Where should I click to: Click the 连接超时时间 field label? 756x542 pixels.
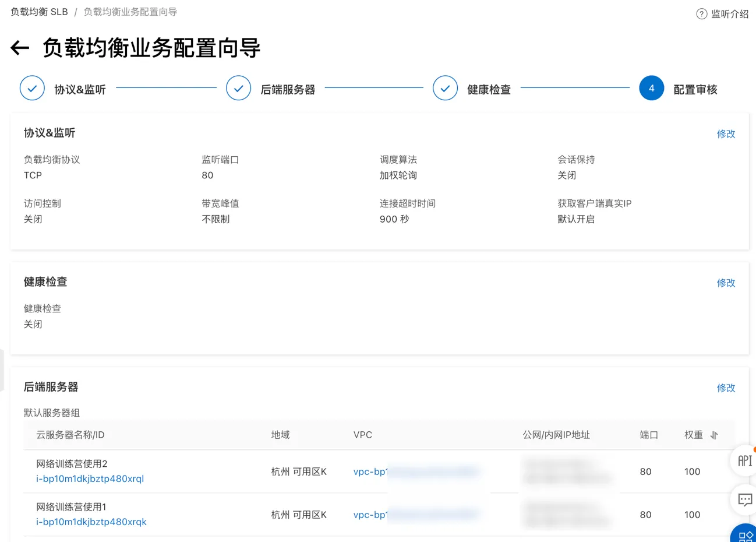pyautogui.click(x=408, y=203)
